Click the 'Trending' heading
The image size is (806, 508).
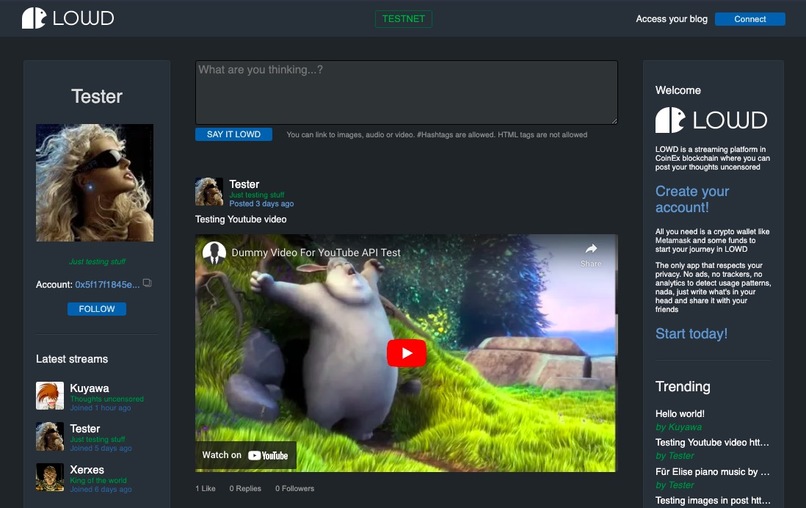click(x=683, y=387)
